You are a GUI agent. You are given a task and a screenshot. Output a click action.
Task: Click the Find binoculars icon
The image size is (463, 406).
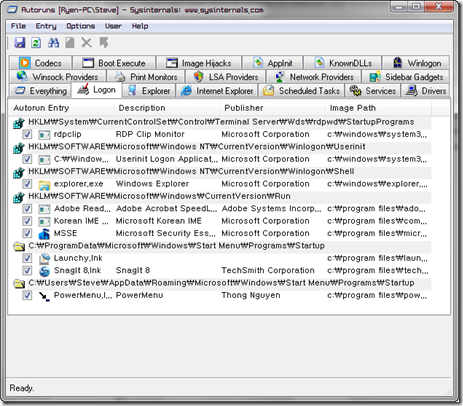click(x=53, y=43)
